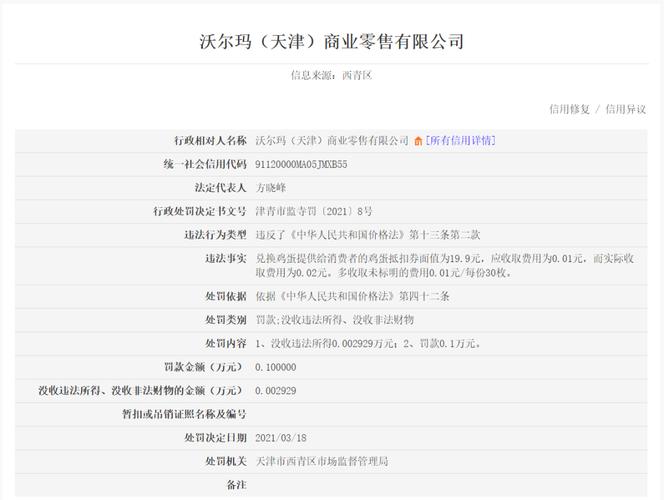Click the decision date 2021/03/18
The height and width of the screenshot is (500, 664).
coord(281,438)
